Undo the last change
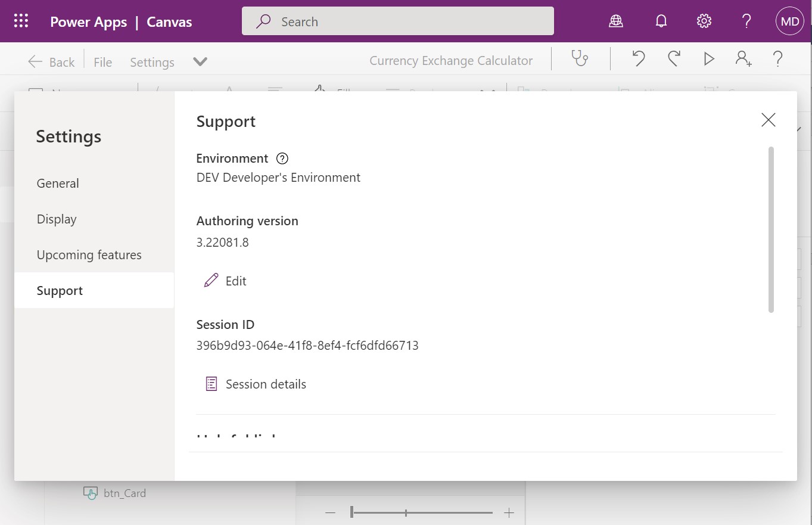Screen dimensions: 812x525 (638, 58)
